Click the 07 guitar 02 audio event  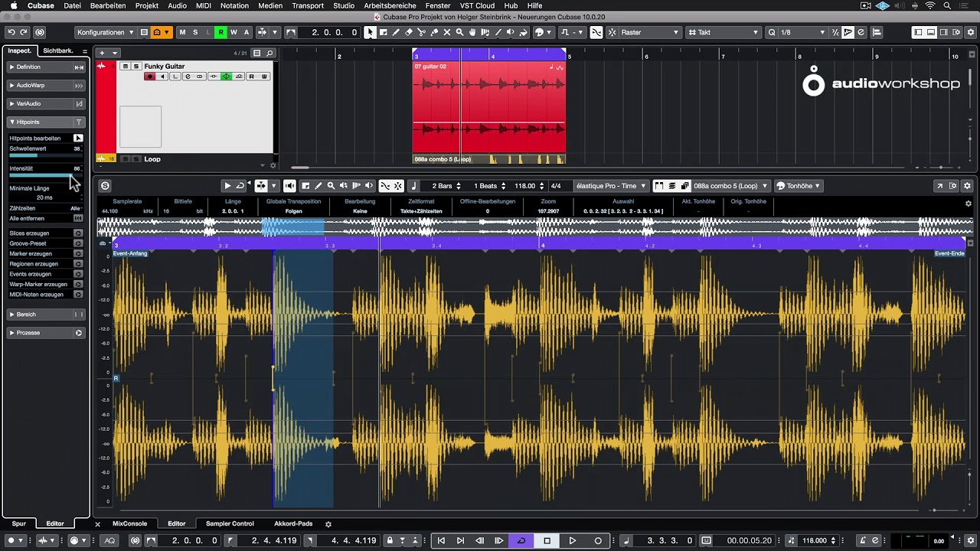(489, 107)
